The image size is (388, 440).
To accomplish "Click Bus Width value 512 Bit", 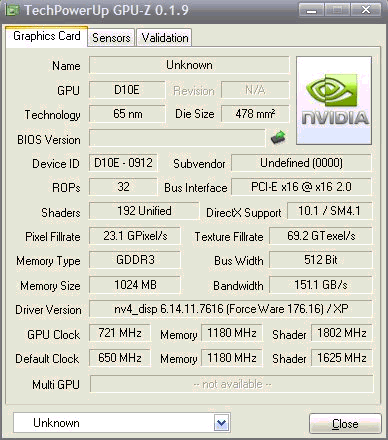I will coord(321,260).
